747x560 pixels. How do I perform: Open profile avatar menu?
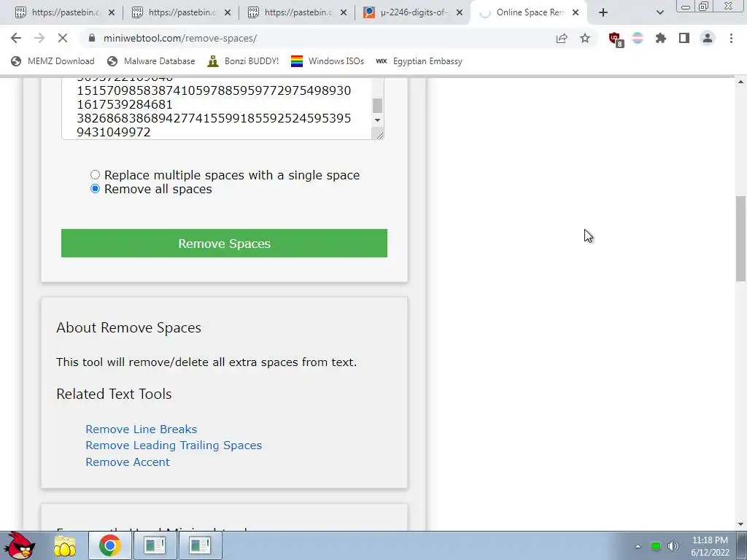click(708, 38)
